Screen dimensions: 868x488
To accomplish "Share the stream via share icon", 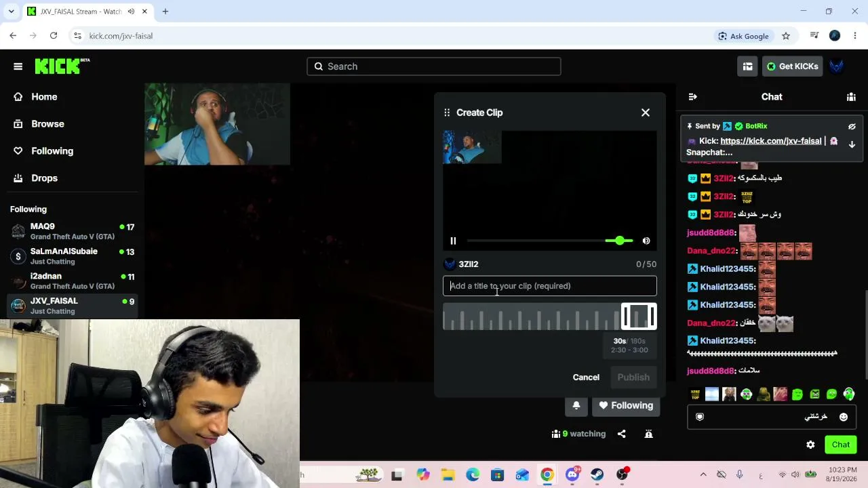I will click(x=622, y=434).
